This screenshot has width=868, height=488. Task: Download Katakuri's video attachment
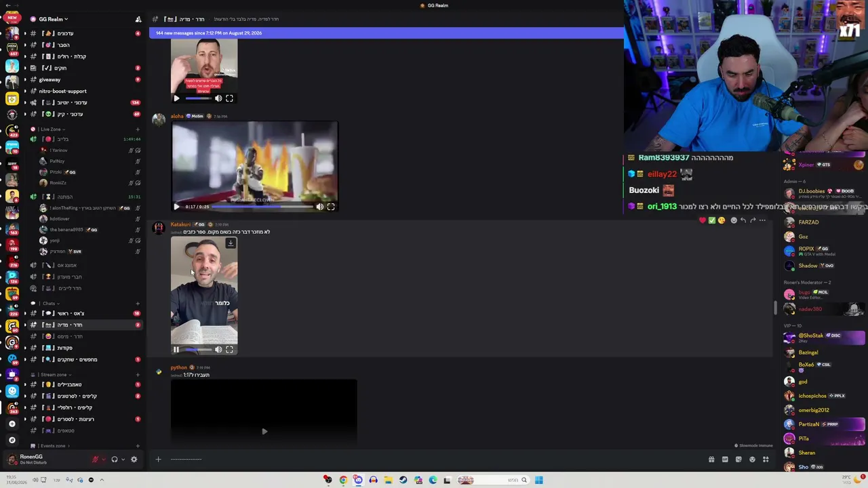231,243
